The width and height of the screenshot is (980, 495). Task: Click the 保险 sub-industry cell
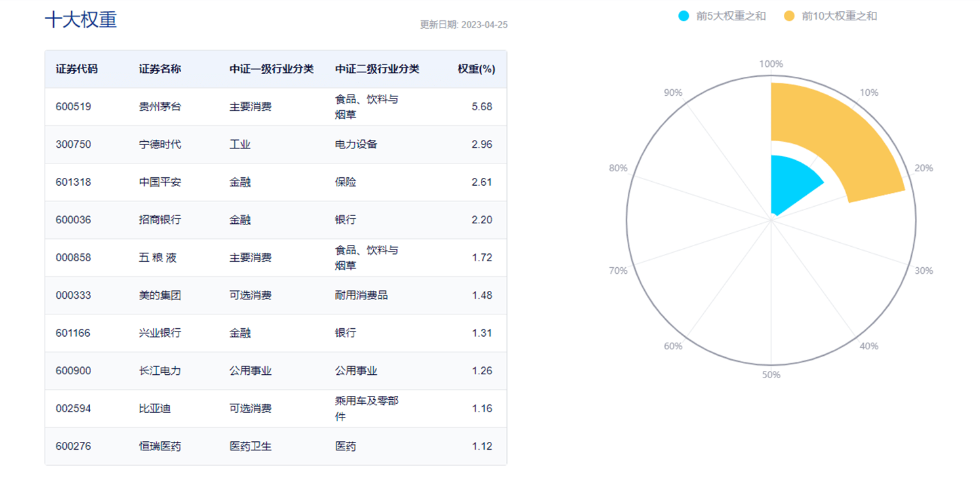(346, 182)
